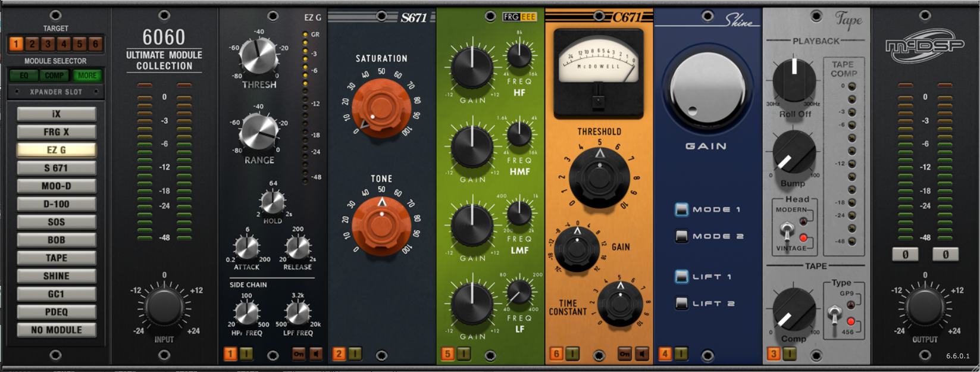Flip the Tape Type GP9/456 switch
This screenshot has height=372, width=980.
pos(835,314)
